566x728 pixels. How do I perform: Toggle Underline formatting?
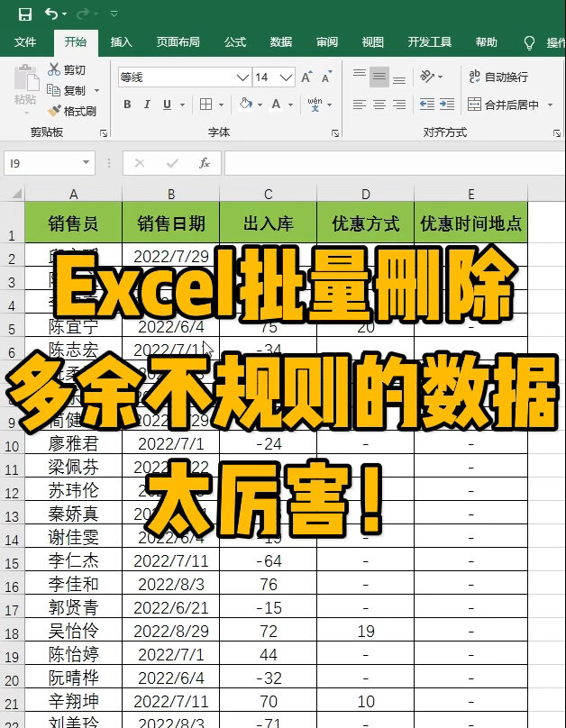[x=167, y=105]
